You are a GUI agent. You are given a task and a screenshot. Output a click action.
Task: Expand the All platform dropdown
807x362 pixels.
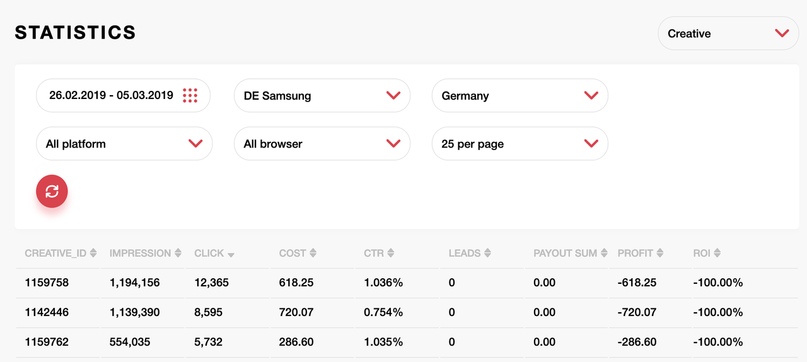[124, 144]
